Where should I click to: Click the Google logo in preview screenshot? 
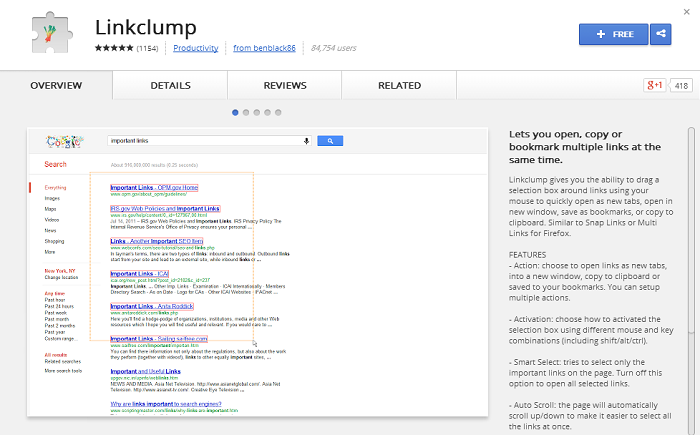(65, 142)
